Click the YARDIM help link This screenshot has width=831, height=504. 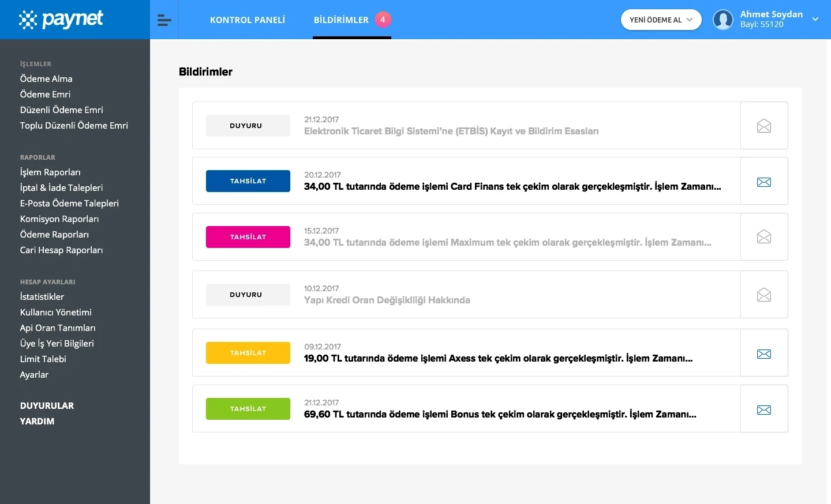click(37, 421)
